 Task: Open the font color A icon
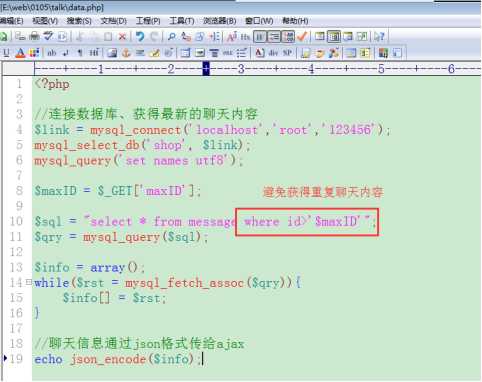point(20,53)
